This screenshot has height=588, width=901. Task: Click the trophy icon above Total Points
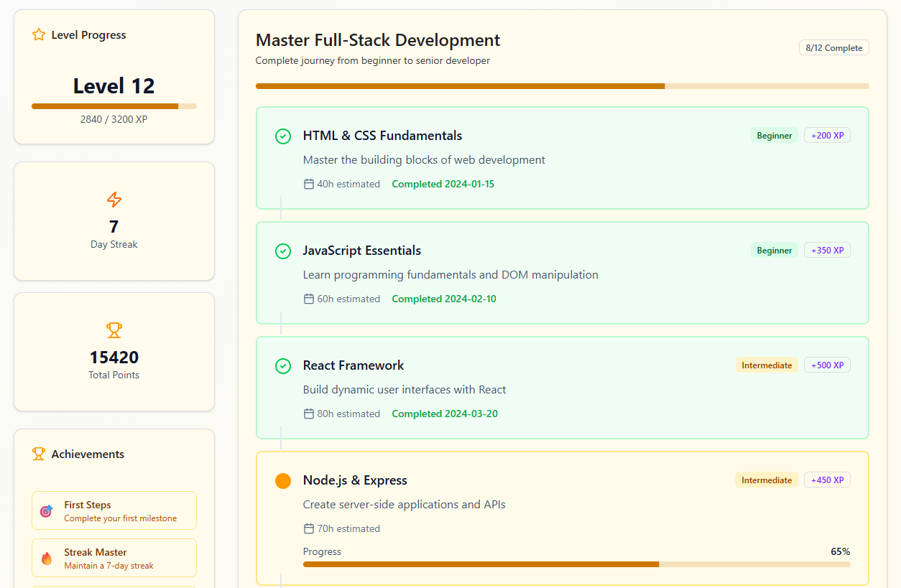pyautogui.click(x=114, y=330)
